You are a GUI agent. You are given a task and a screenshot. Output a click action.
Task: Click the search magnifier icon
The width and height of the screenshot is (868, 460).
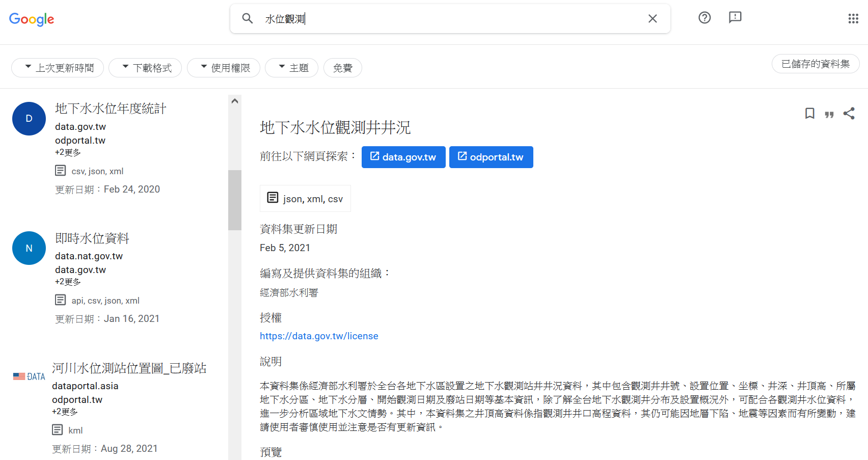pyautogui.click(x=248, y=19)
